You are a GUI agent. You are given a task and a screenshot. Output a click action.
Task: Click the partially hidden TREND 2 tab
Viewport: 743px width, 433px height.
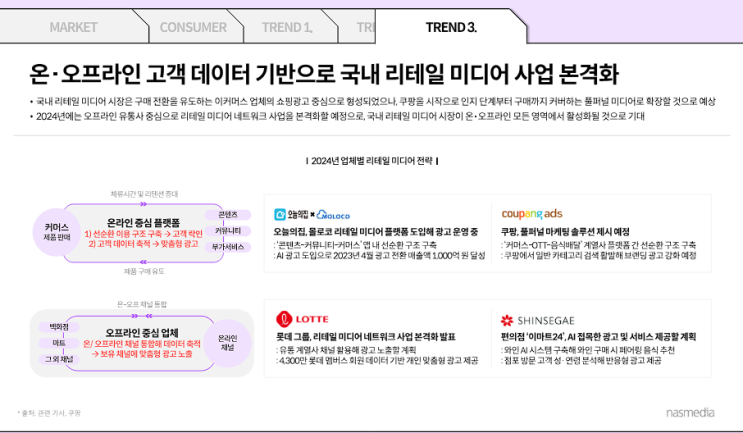(x=358, y=27)
